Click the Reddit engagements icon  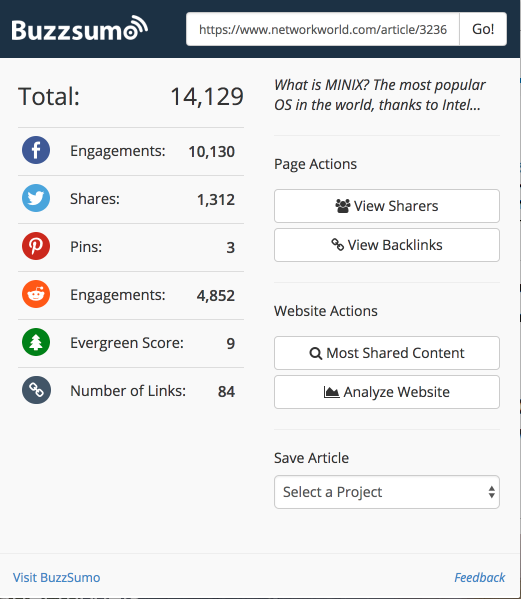pyautogui.click(x=36, y=294)
